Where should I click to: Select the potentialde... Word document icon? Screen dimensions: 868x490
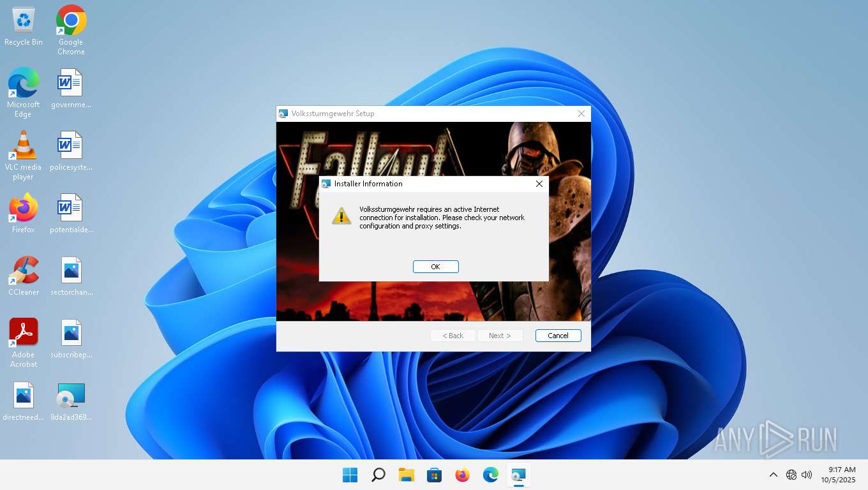(x=71, y=213)
